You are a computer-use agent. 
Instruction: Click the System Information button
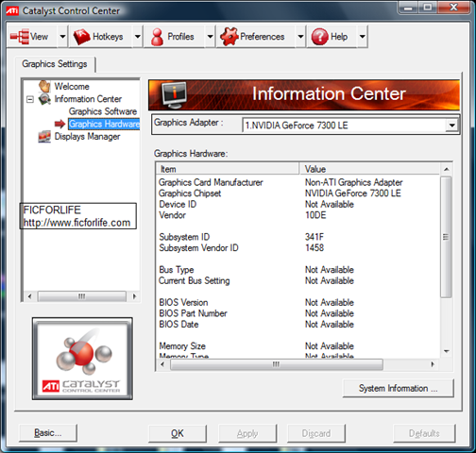click(x=399, y=388)
